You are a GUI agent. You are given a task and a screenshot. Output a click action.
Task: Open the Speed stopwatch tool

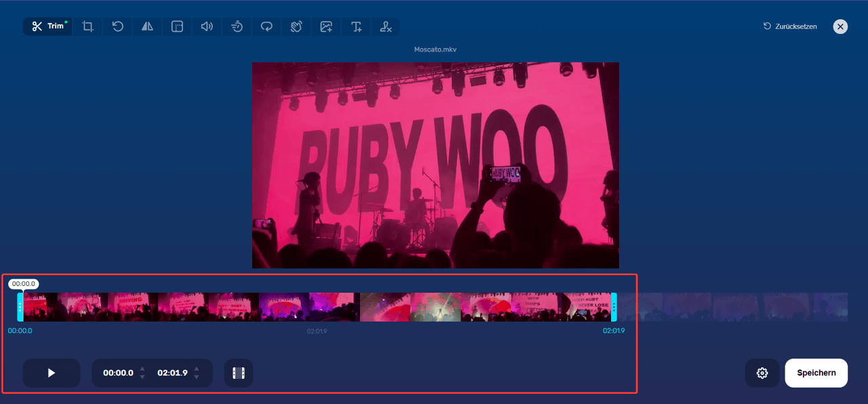237,26
